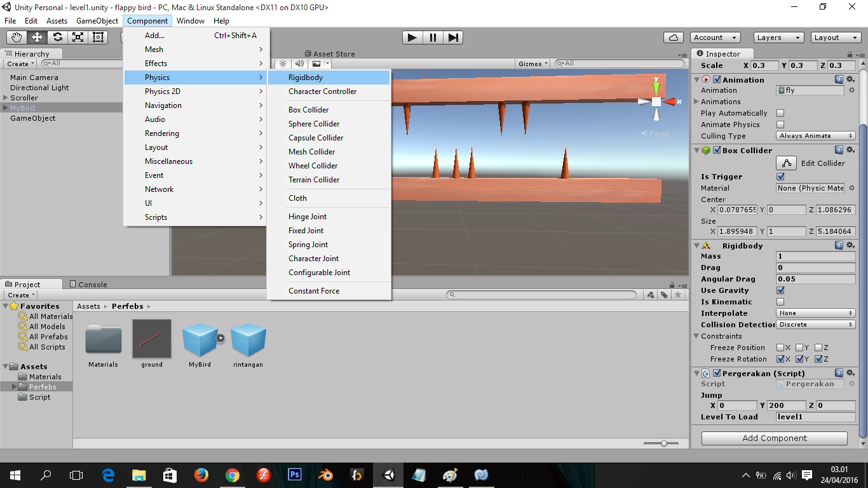
Task: Open the Project Create button
Action: pyautogui.click(x=21, y=295)
